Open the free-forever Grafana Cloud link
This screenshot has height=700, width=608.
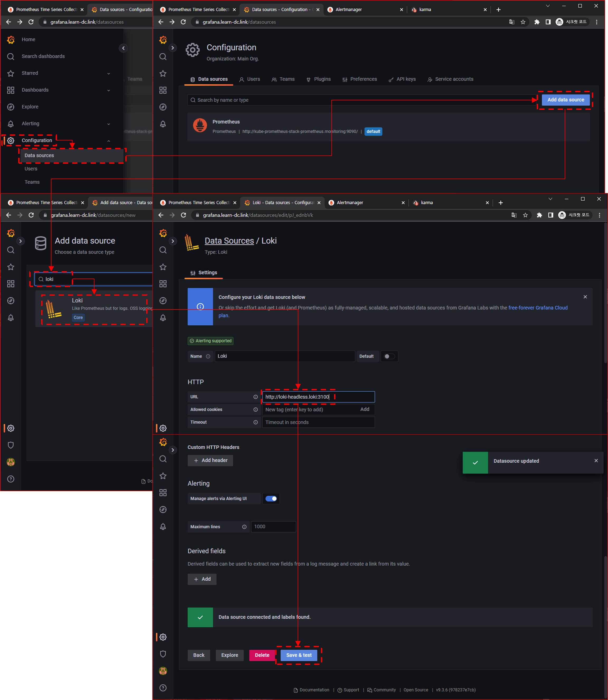pyautogui.click(x=538, y=308)
